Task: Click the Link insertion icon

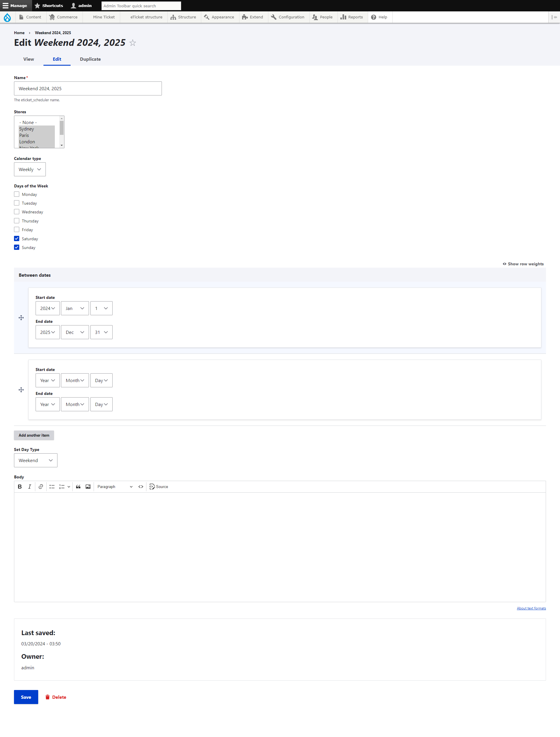Action: 41,487
